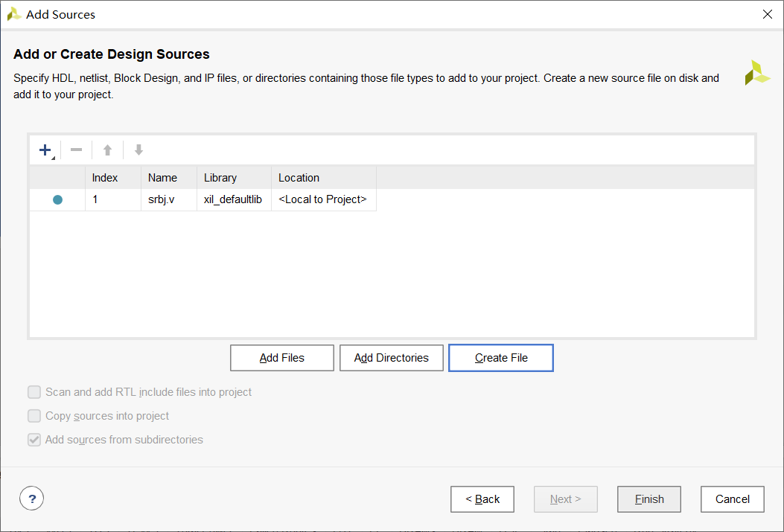Toggle Copy sources into project checkbox
This screenshot has width=784, height=532.
(34, 416)
